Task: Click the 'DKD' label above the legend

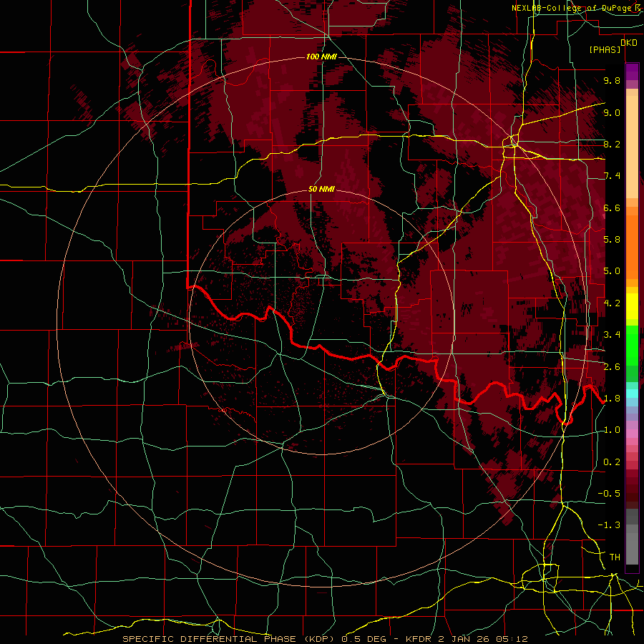Action: (x=629, y=43)
